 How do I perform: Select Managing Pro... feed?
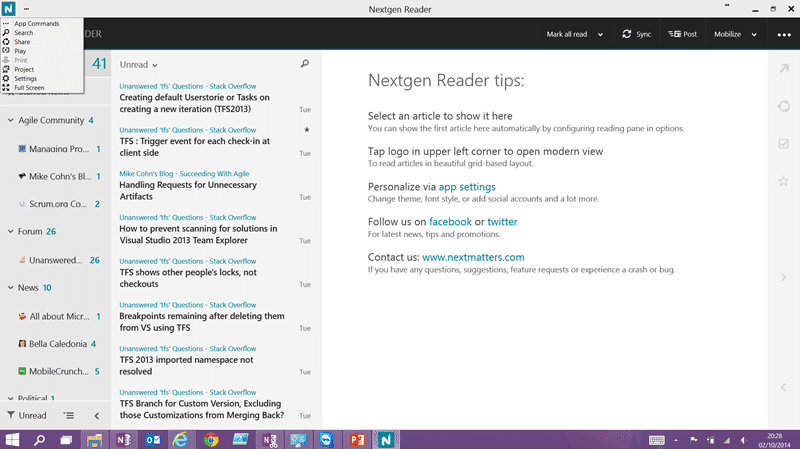click(59, 149)
